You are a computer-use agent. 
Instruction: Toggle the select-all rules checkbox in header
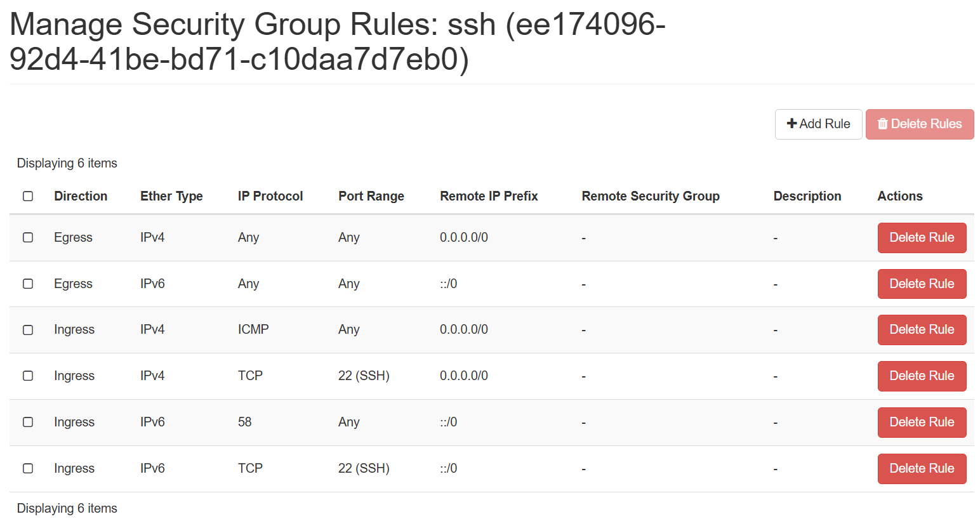[28, 196]
